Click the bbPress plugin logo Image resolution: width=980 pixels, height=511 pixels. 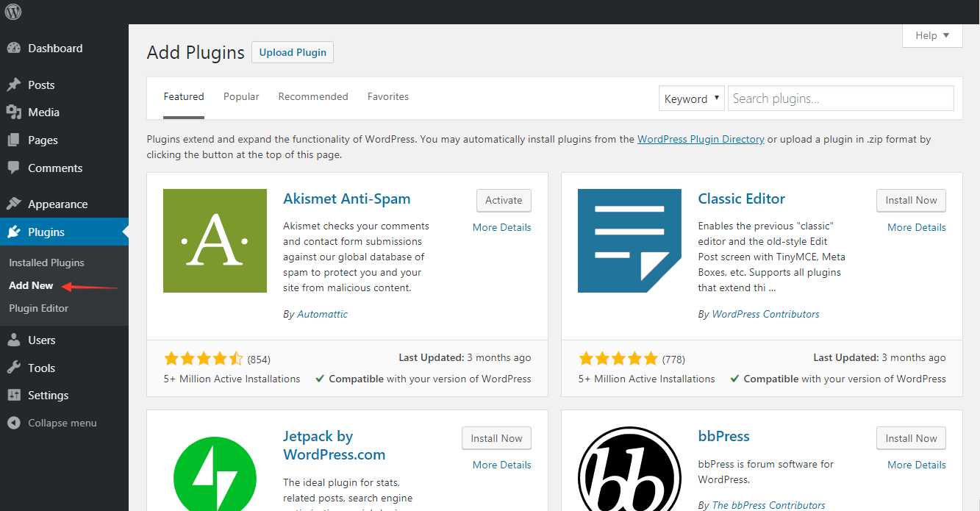click(x=629, y=468)
